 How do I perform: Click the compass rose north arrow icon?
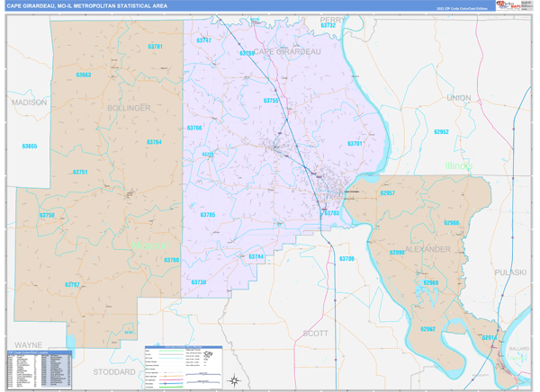[x=234, y=380]
